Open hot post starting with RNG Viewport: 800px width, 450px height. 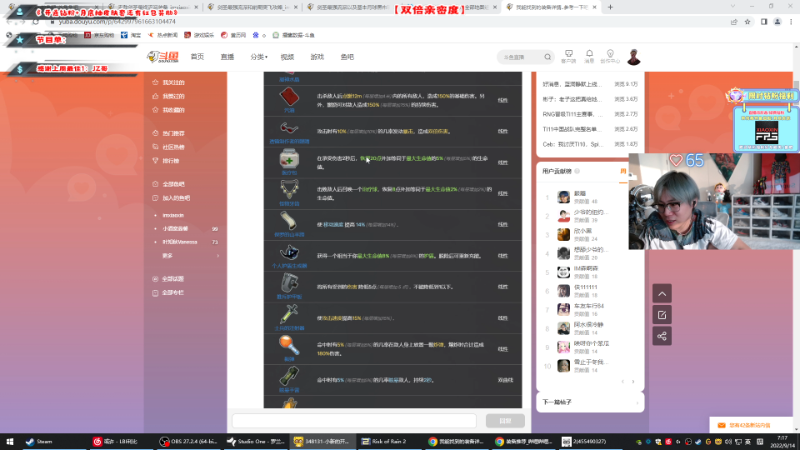point(572,114)
